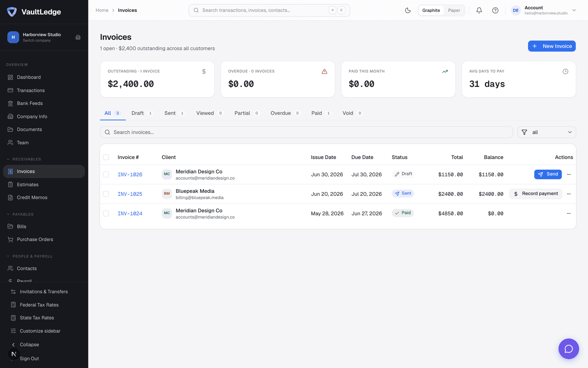
Task: Click the clock icon in Avg Days card
Action: 565,71
